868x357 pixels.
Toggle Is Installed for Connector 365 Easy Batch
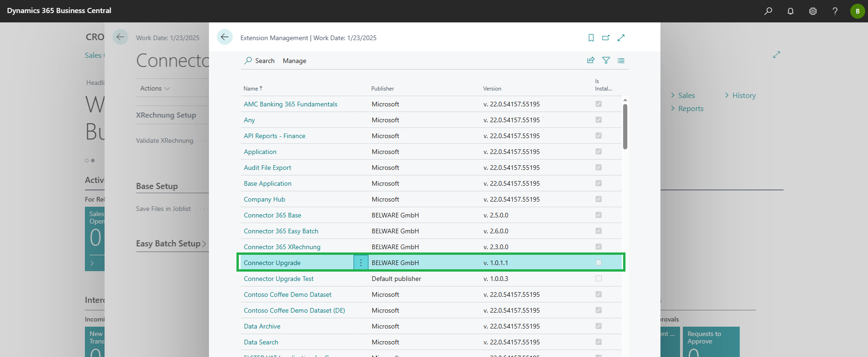(x=598, y=231)
